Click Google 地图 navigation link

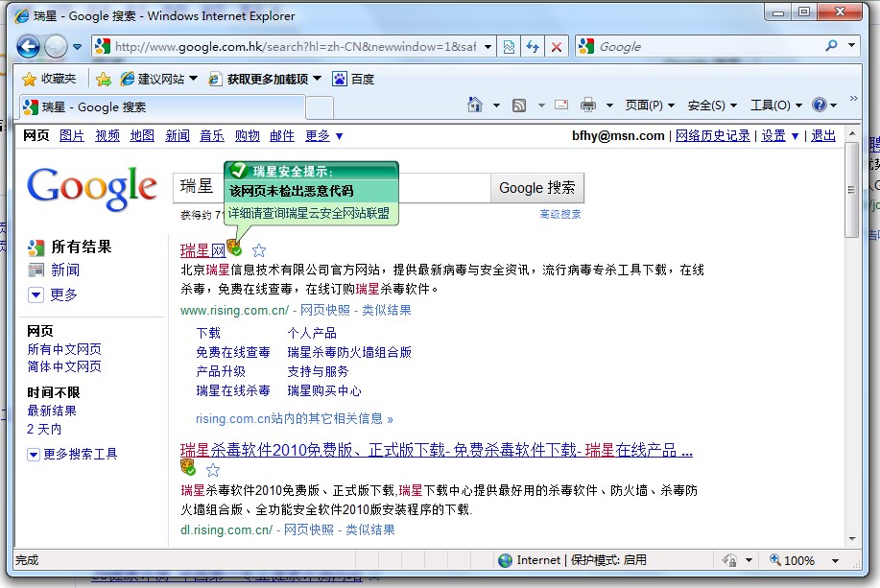[142, 136]
